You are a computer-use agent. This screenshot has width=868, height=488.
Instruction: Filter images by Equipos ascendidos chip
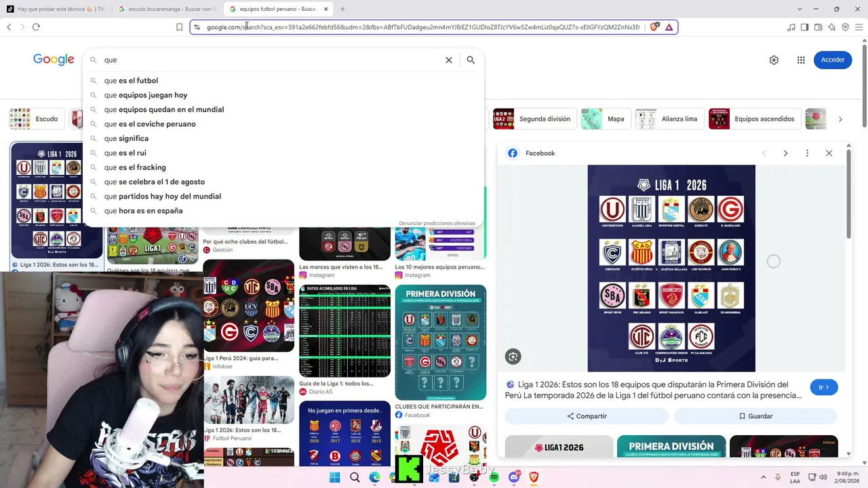point(754,119)
